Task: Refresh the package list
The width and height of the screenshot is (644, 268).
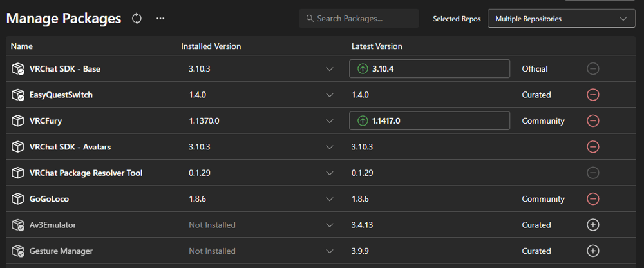Action: point(137,19)
